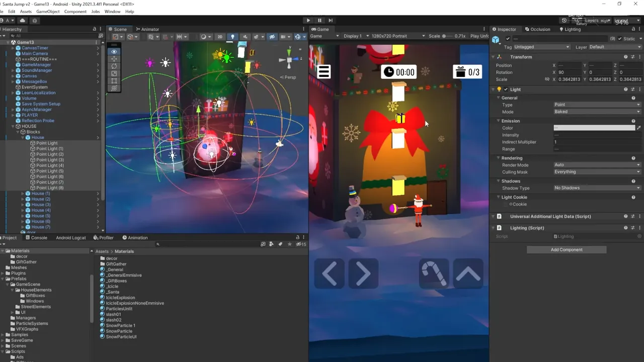Open the light Type Point dropdown
The height and width of the screenshot is (362, 644).
[597, 105]
